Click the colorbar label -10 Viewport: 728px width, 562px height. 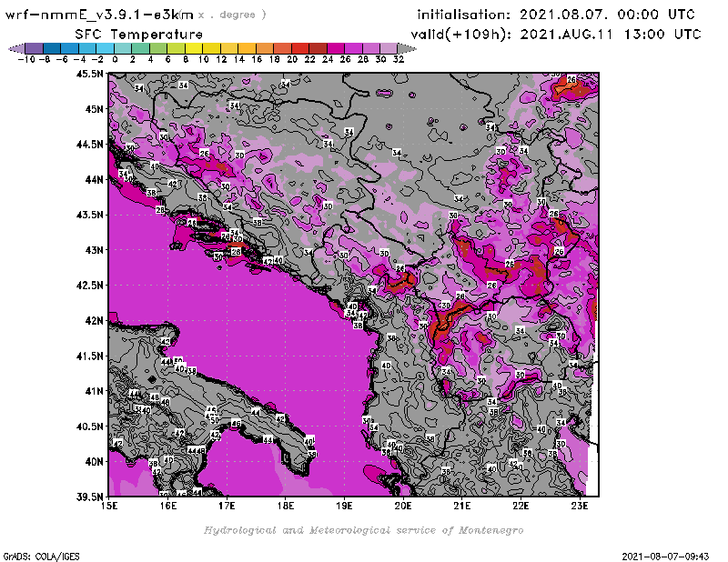26,60
